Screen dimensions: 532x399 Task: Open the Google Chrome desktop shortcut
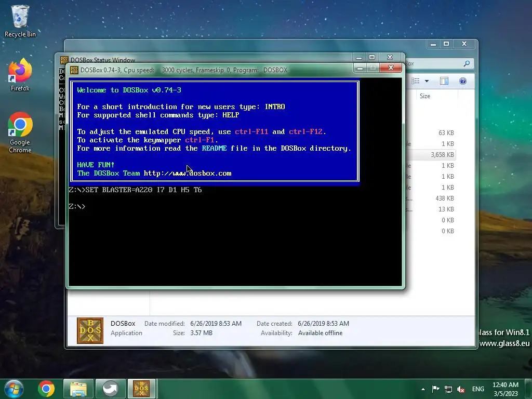[x=20, y=132]
